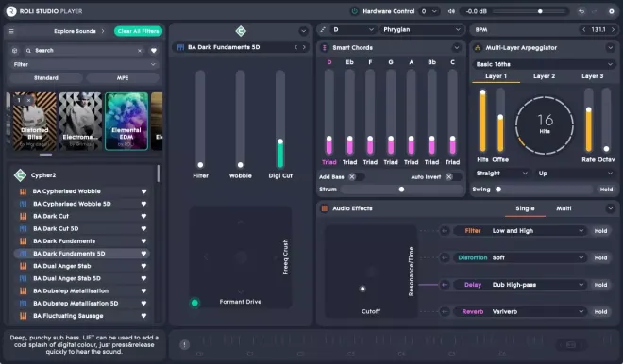Go to next preset arrow

pos(304,47)
